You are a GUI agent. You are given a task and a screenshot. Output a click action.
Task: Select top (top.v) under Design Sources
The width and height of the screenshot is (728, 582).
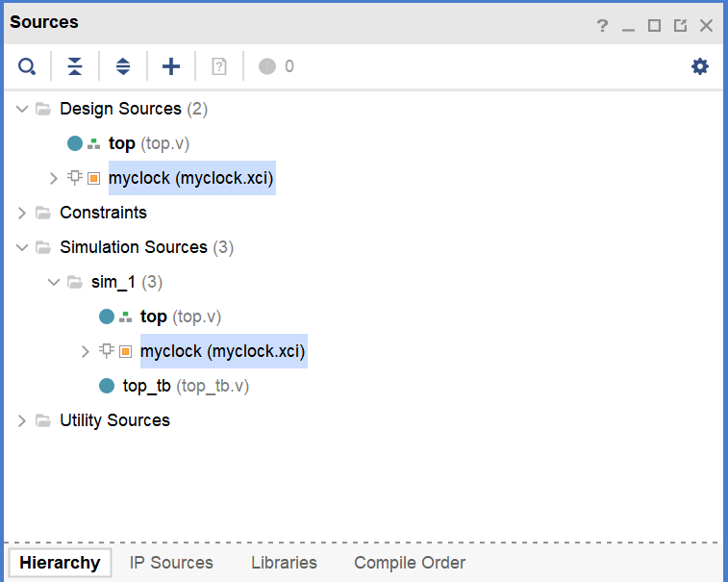[148, 143]
